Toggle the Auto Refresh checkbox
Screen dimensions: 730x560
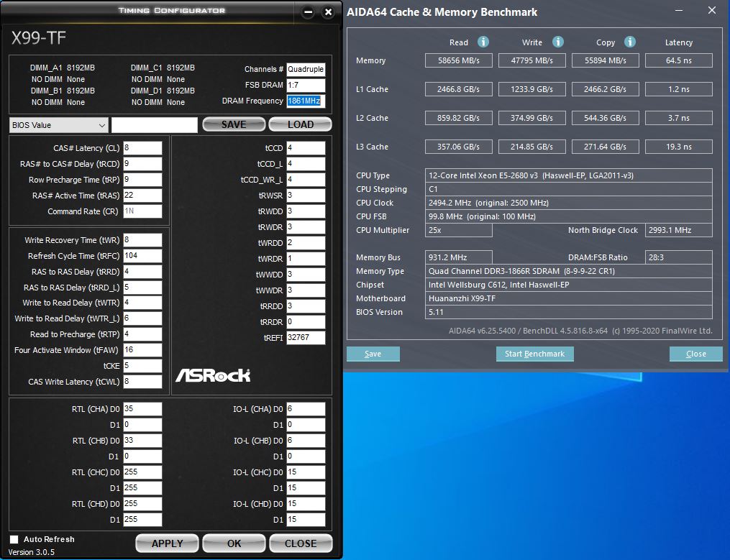click(x=14, y=539)
